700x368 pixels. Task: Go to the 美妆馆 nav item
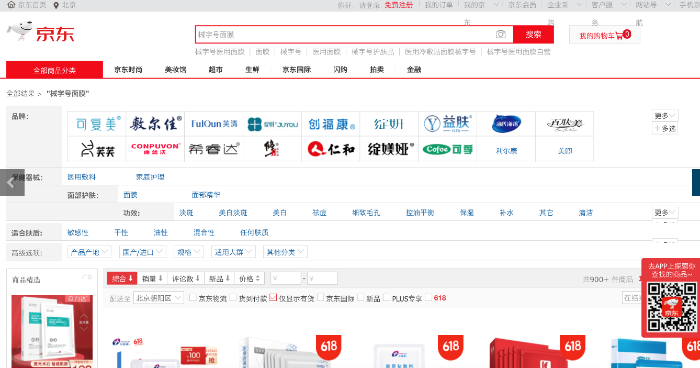pyautogui.click(x=175, y=70)
